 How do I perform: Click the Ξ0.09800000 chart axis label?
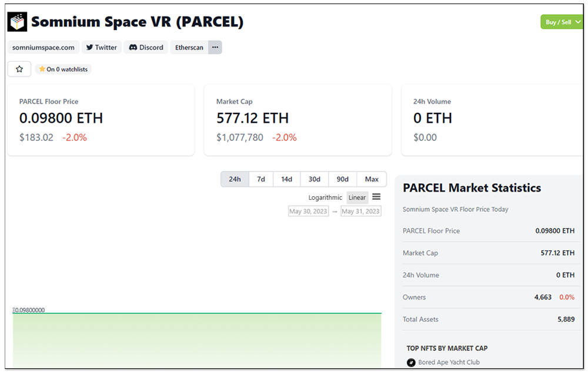point(29,310)
